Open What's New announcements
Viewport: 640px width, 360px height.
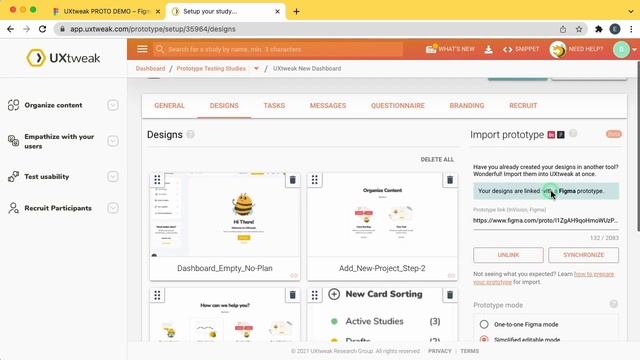(450, 49)
